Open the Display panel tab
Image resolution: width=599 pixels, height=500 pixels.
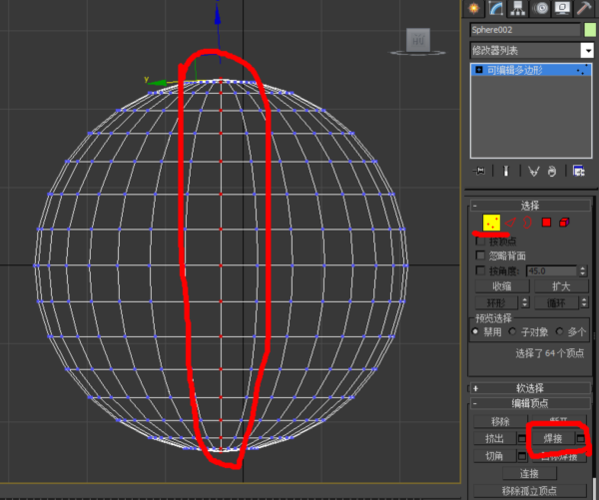click(x=562, y=8)
